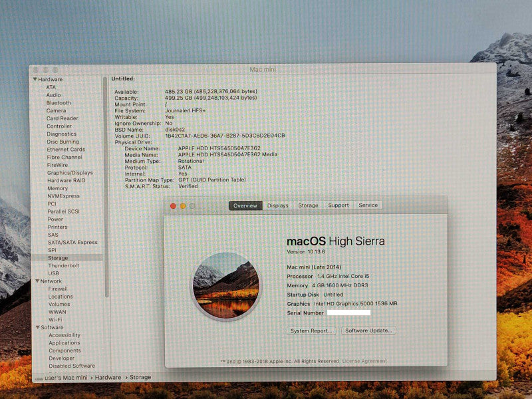Select Bluetooth in the sidebar
The height and width of the screenshot is (399, 532).
click(x=59, y=103)
